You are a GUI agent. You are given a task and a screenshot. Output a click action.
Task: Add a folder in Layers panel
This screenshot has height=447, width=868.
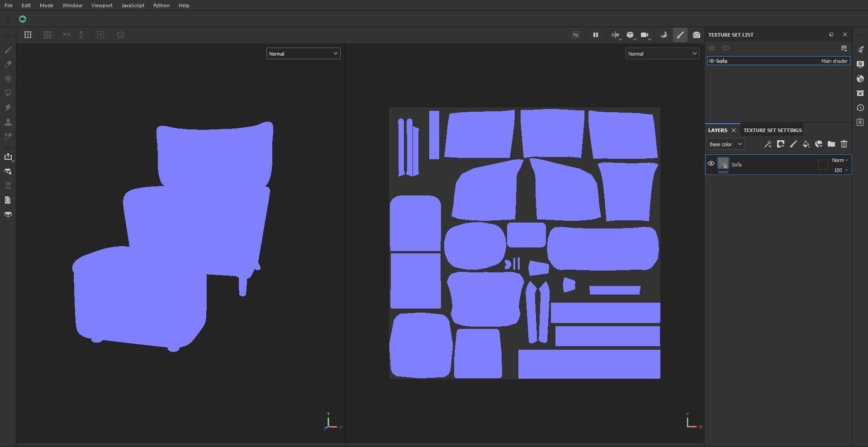click(x=831, y=144)
